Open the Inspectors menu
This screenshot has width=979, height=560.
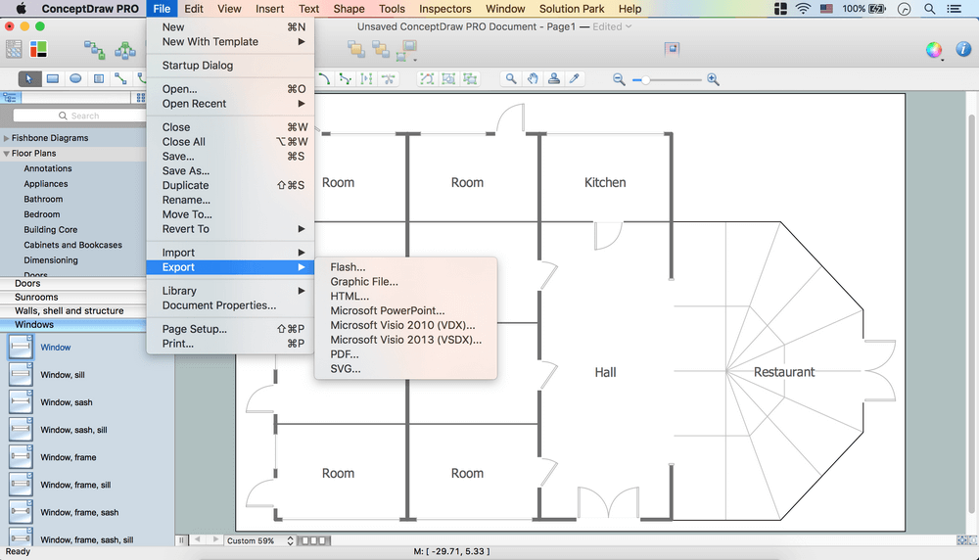(x=444, y=9)
